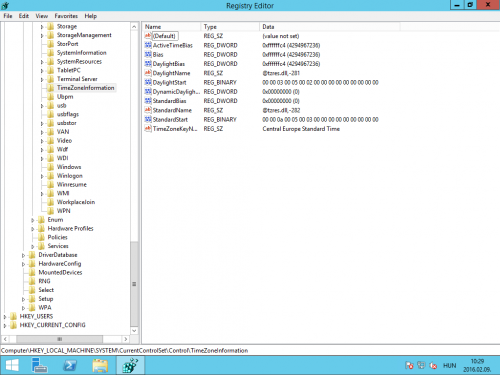
Task: Sort values by the Name column header
Action: pos(171,27)
